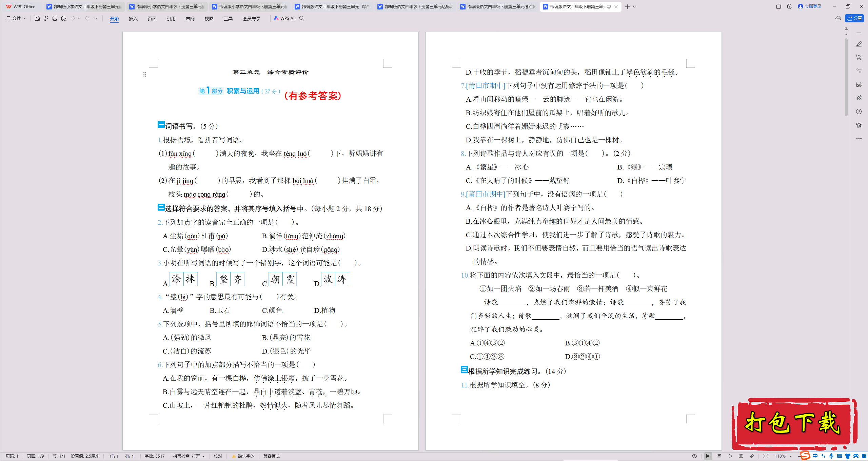Click the Sogou input method S logo

tap(805, 456)
